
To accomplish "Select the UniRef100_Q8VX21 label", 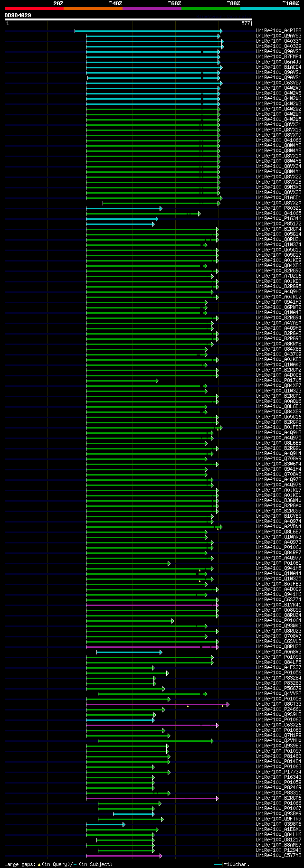I will 278,125.
